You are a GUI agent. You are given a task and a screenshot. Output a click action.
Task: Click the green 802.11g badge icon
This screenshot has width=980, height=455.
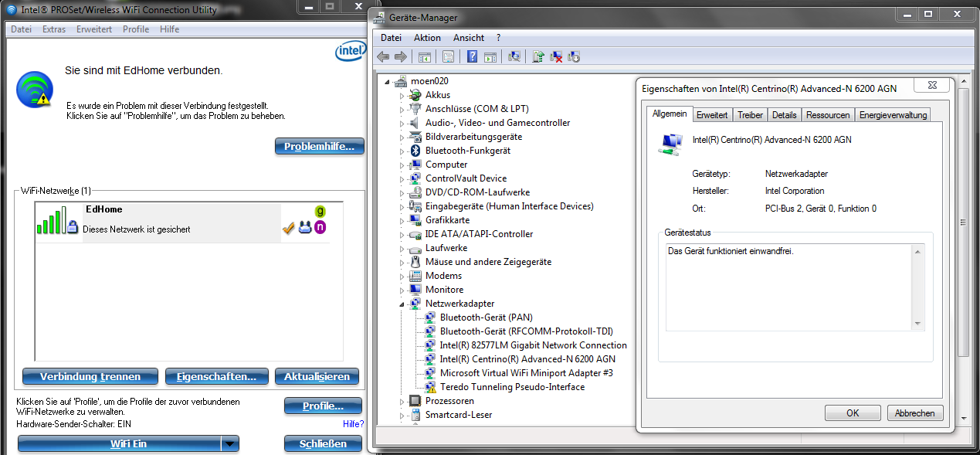[320, 211]
